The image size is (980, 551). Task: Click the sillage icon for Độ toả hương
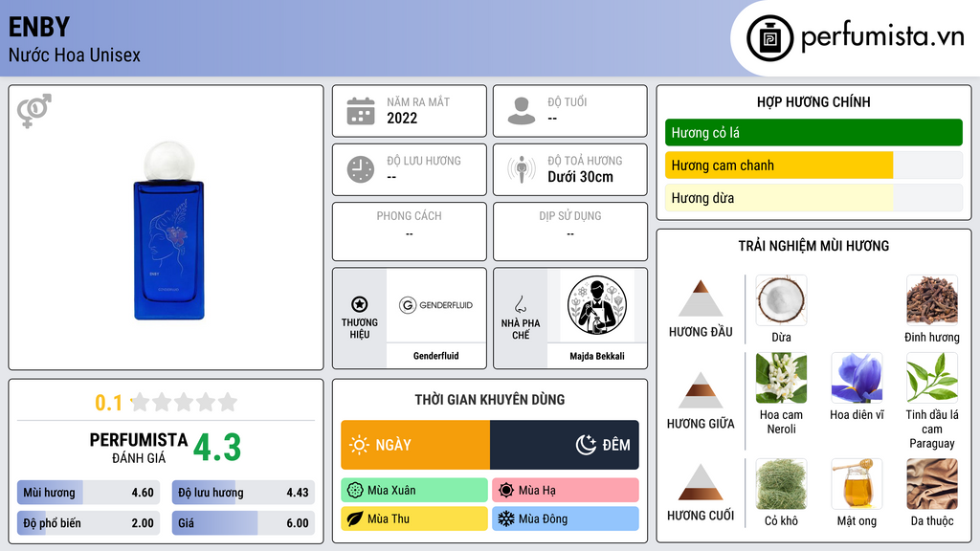522,169
